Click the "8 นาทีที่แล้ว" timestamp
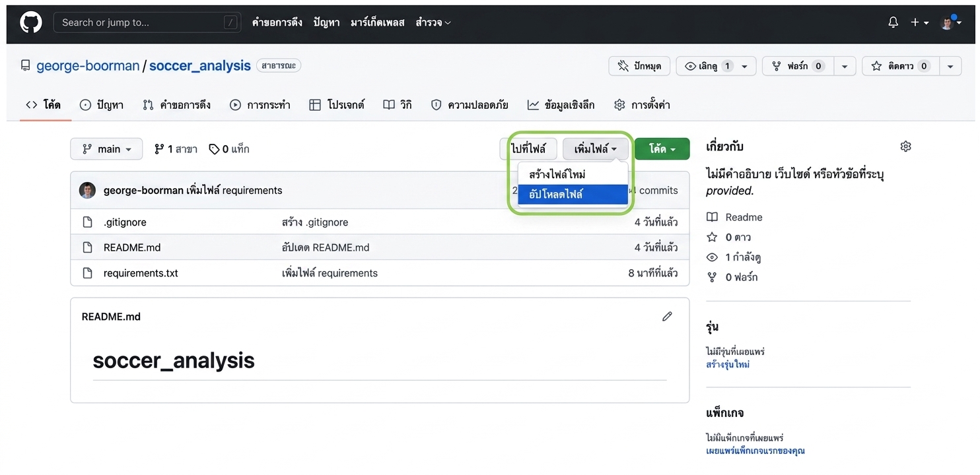 point(653,273)
